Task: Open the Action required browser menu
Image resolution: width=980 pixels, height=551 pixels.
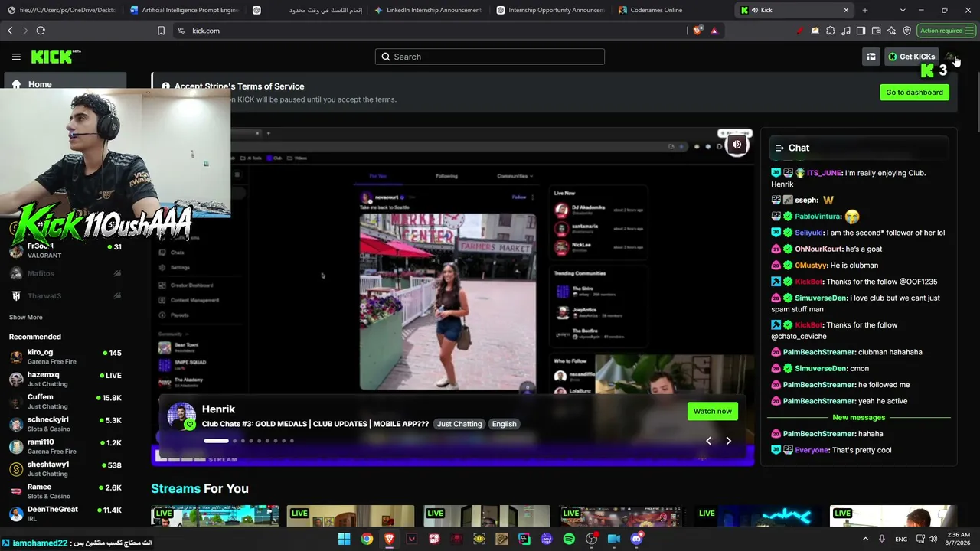Action: (946, 31)
